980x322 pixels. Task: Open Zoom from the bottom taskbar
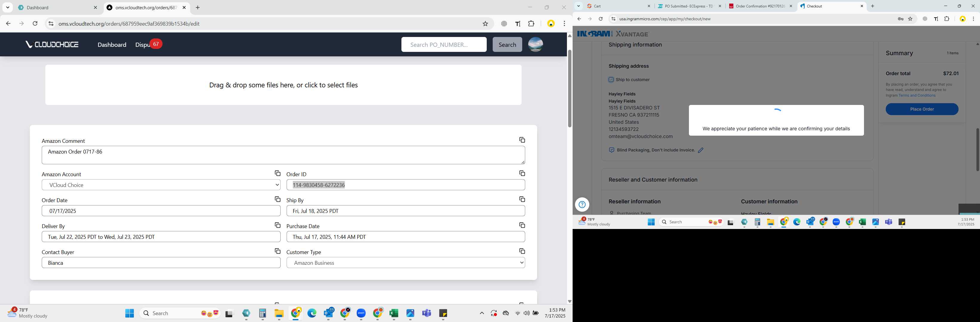point(361,313)
